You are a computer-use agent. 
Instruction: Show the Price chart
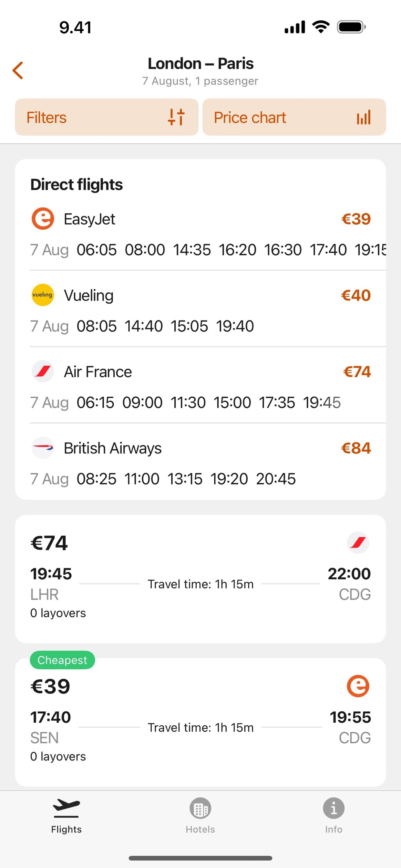click(x=293, y=117)
